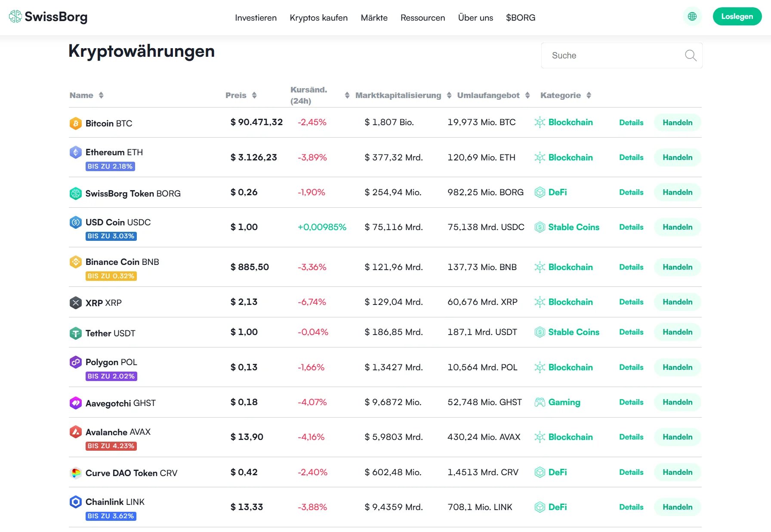Click the Avalanche coin icon
The width and height of the screenshot is (771, 532).
pyautogui.click(x=76, y=432)
